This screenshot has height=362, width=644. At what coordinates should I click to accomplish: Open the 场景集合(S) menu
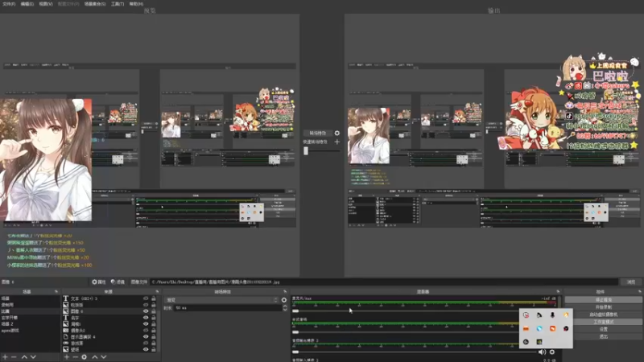(x=95, y=4)
